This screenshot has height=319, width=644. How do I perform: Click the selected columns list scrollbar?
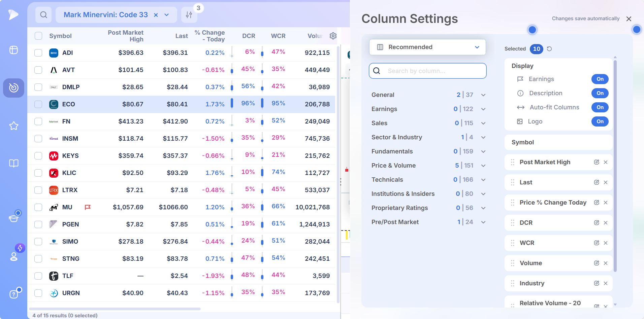[615, 166]
